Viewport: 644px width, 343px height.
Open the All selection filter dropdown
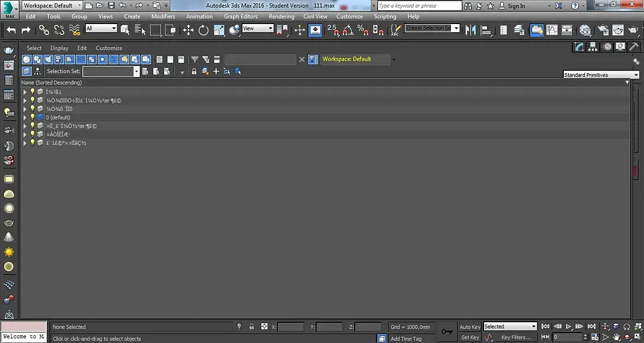[x=101, y=28]
